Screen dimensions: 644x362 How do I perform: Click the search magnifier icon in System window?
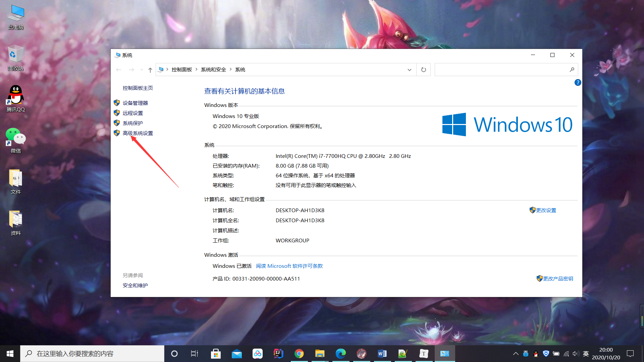pos(572,70)
